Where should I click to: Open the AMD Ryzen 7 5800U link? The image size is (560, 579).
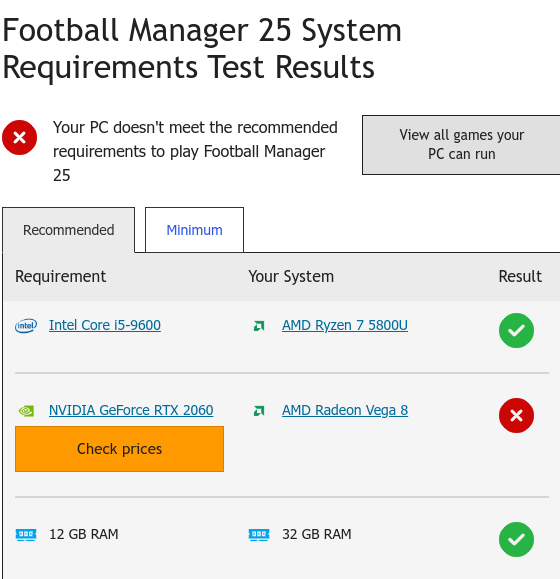(x=345, y=325)
